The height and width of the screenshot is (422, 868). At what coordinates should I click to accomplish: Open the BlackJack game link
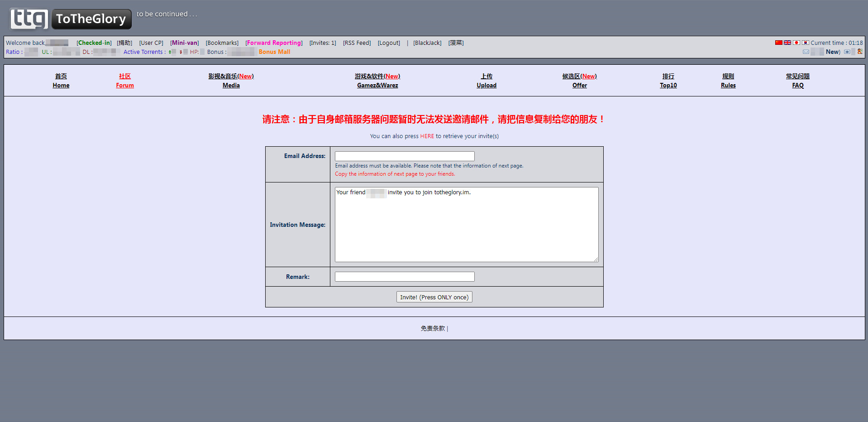point(427,43)
